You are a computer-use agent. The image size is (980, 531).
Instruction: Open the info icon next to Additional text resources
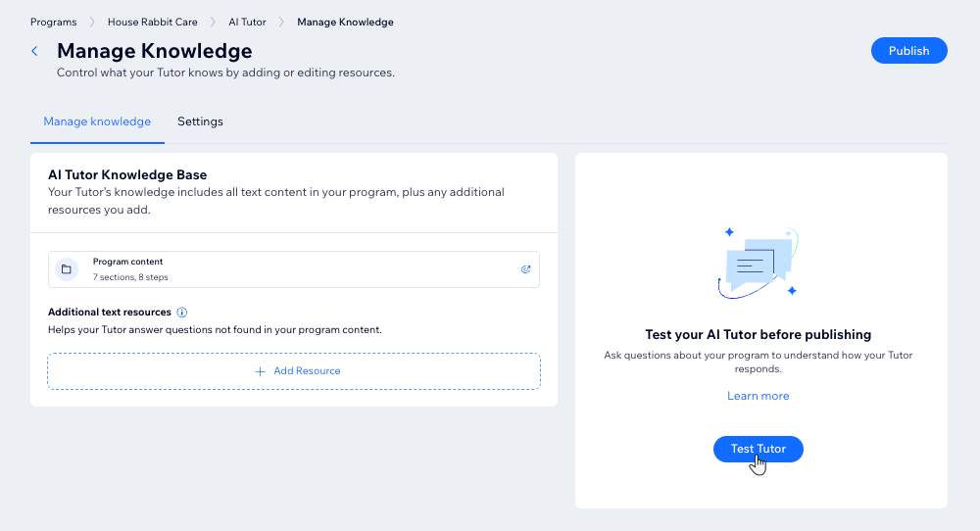(x=182, y=313)
